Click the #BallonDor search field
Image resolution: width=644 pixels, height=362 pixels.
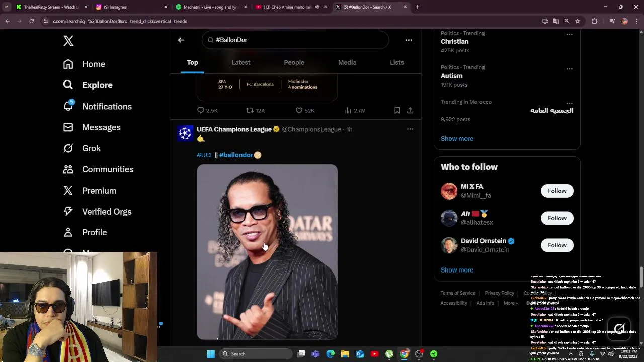295,40
